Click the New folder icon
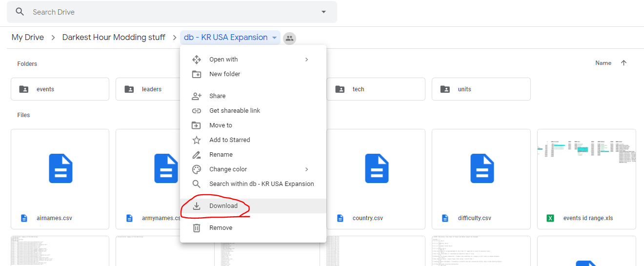Screen dimensions: 644x266 tap(197, 74)
